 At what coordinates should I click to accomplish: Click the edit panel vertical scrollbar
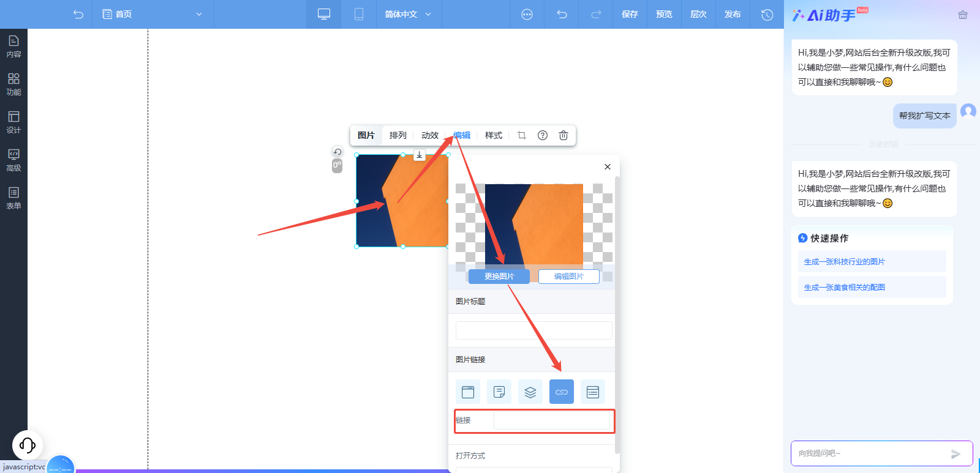pyautogui.click(x=617, y=315)
